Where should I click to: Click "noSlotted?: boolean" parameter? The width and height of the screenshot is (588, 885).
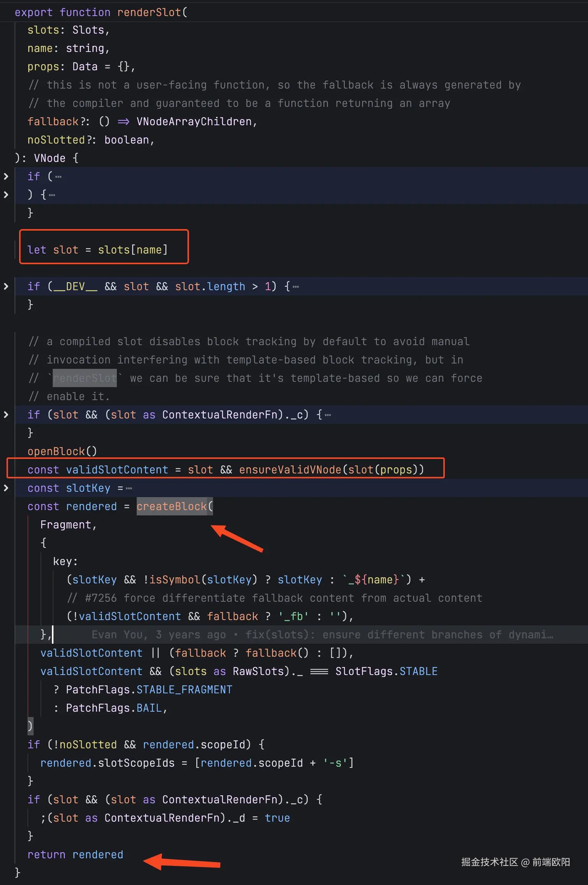pyautogui.click(x=88, y=140)
